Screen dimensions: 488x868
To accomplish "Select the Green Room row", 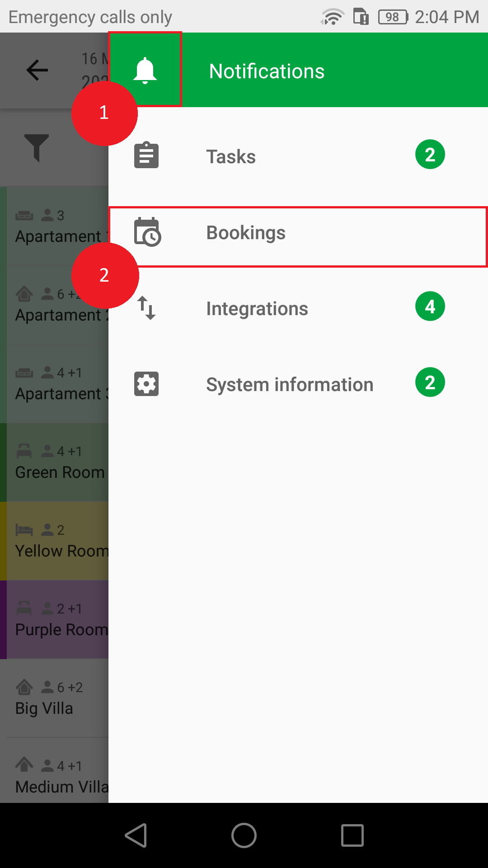I will 54,462.
